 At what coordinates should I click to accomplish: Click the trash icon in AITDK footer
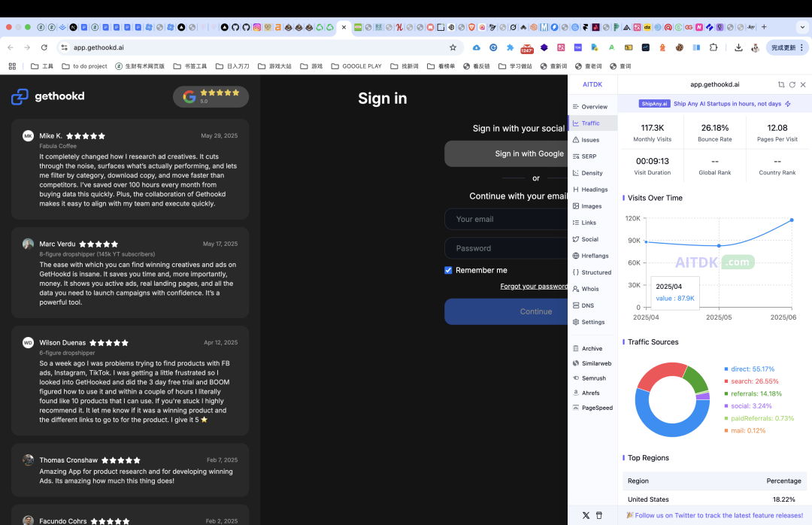(x=599, y=516)
